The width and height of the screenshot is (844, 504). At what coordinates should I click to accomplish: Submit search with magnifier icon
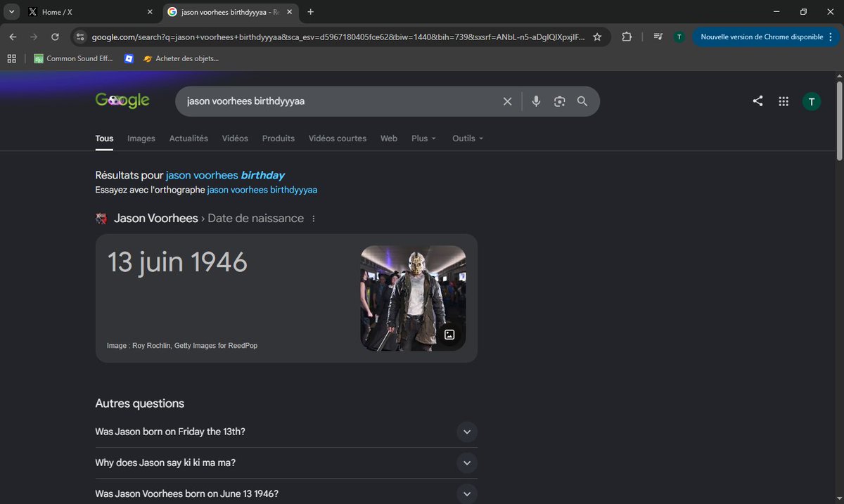[x=582, y=101]
